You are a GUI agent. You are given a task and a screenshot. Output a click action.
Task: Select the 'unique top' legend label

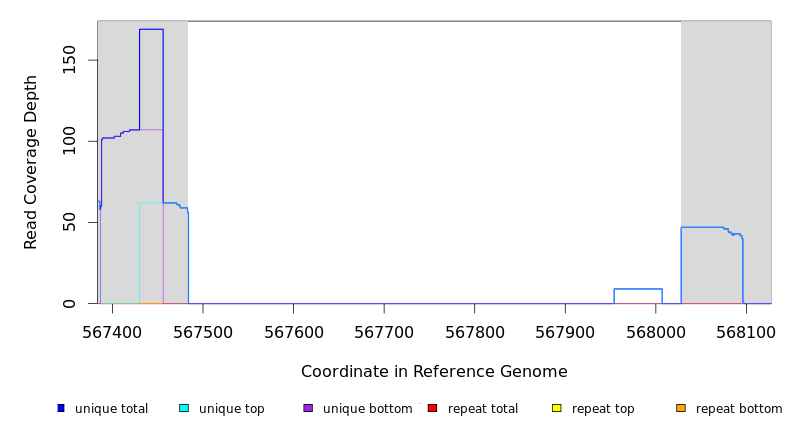point(232,409)
